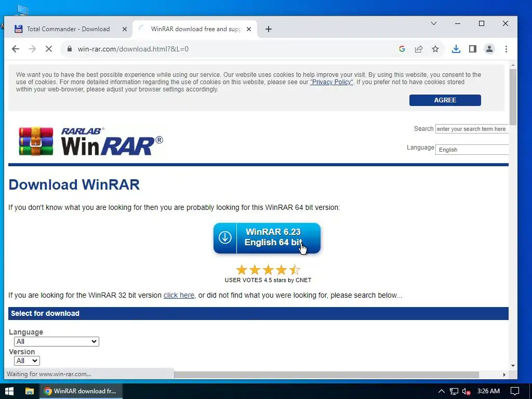Image resolution: width=532 pixels, height=399 pixels.
Task: Open the Privacy Policy link
Action: [x=331, y=82]
